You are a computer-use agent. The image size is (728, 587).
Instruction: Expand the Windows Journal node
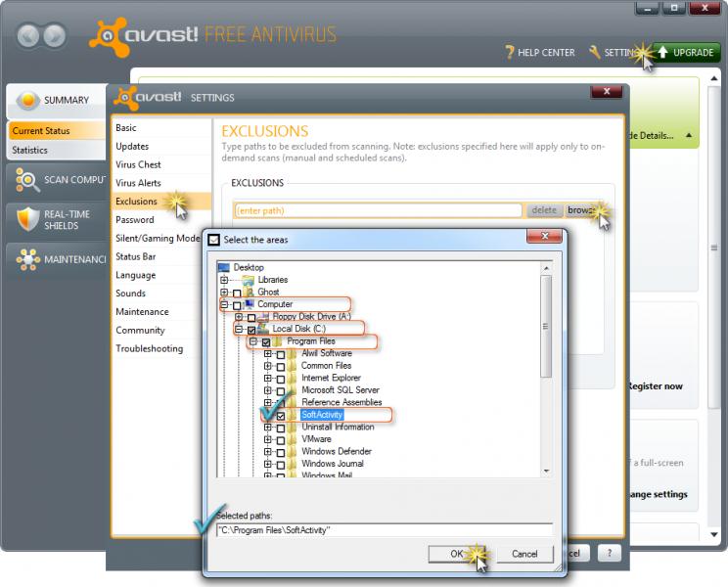pos(267,464)
